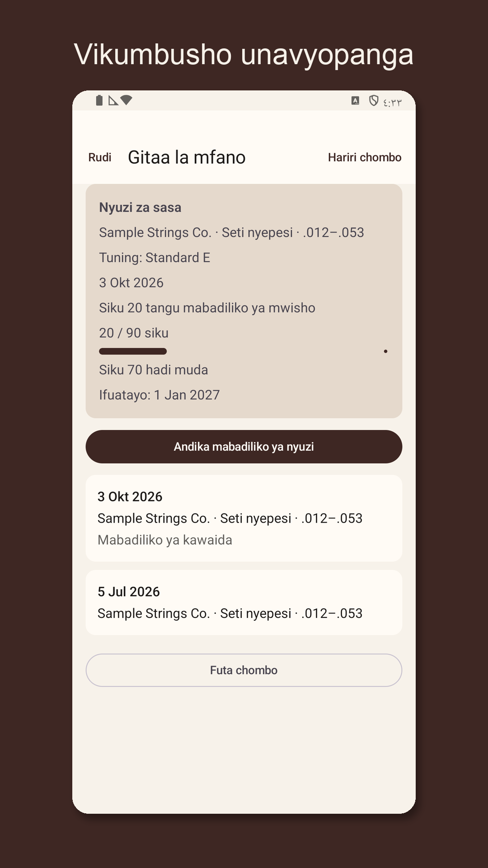Screen dimensions: 488x868
Task: Tap the 20 / 90 siku label
Action: pos(134,333)
